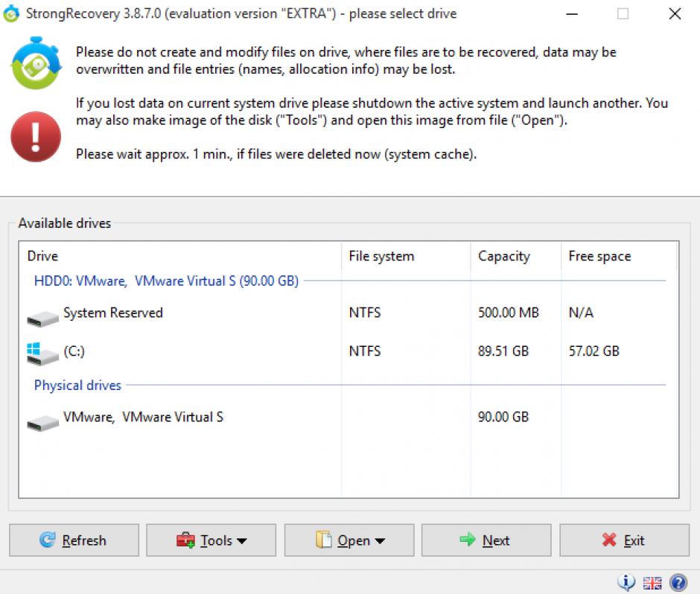Viewport: 700px width, 594px height.
Task: Click the Windows C: drive icon
Action: [43, 354]
